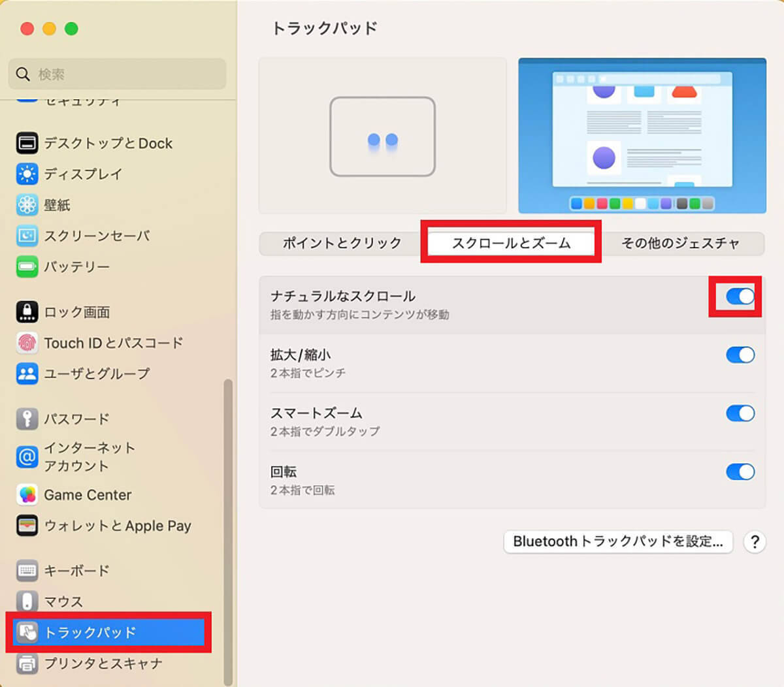Select the ユーザとグループ people icon
Viewport: 784px width, 687px height.
27,374
